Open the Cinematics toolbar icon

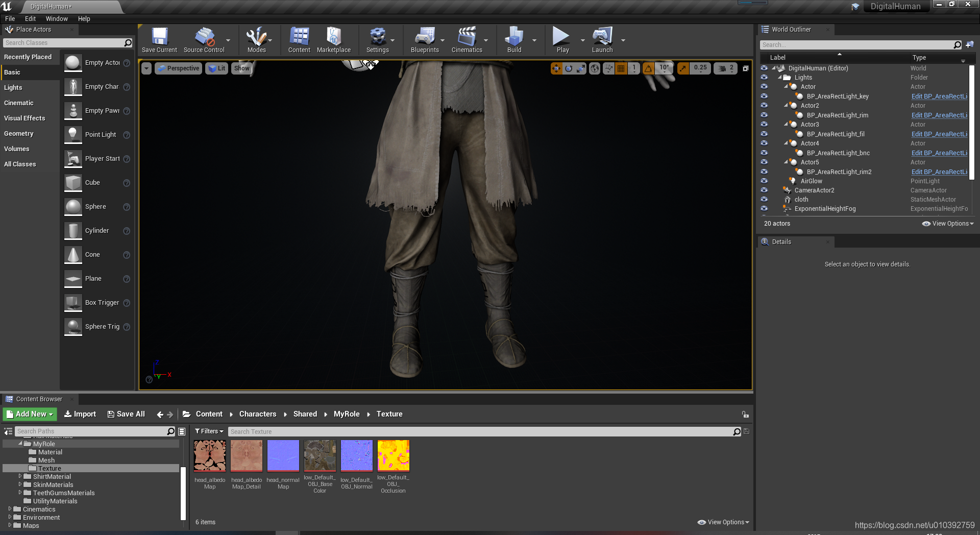point(467,40)
